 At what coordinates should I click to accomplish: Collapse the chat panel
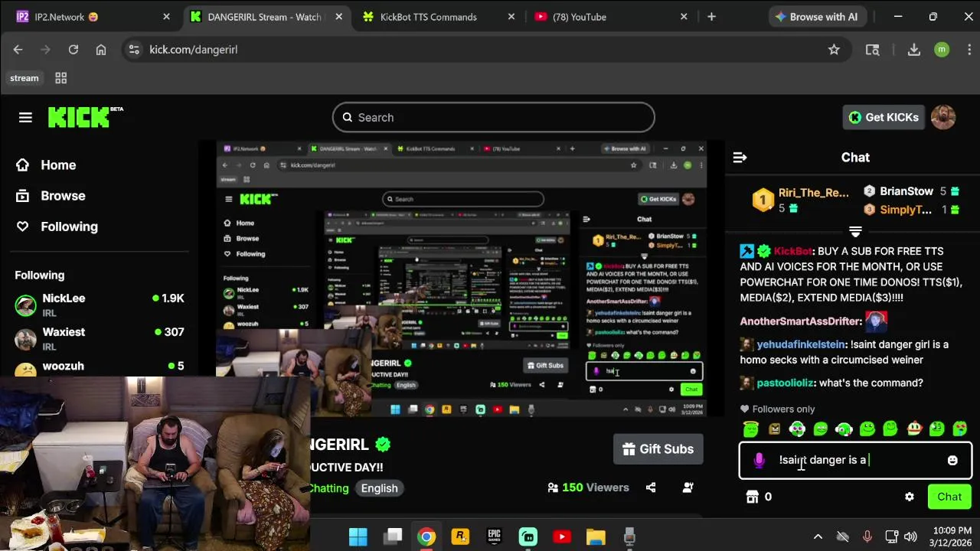point(740,158)
